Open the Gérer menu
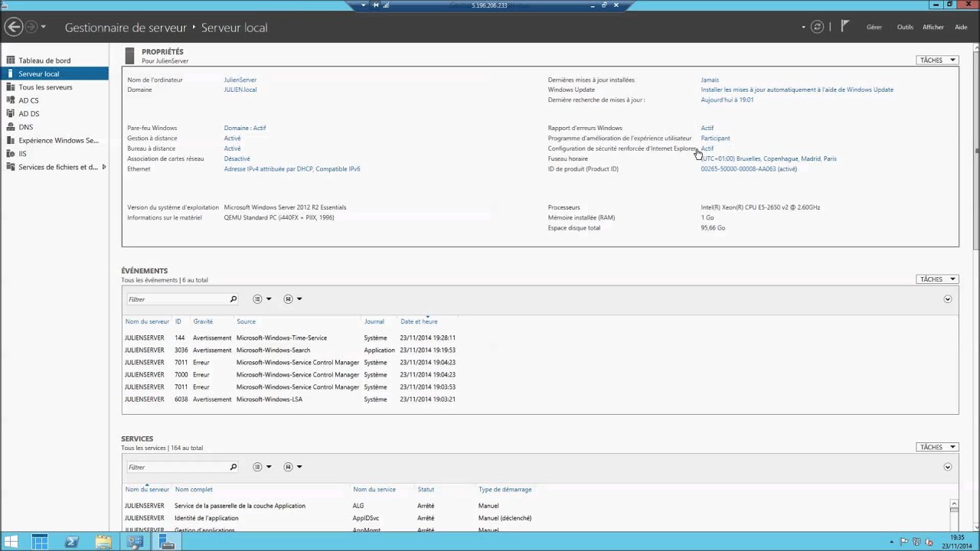This screenshot has height=551, width=980. pyautogui.click(x=874, y=27)
